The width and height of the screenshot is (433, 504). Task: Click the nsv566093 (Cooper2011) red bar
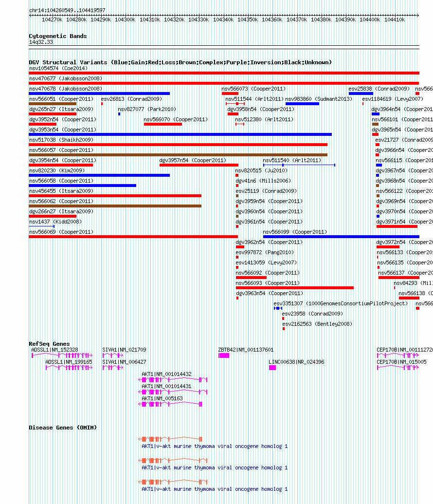point(295,288)
